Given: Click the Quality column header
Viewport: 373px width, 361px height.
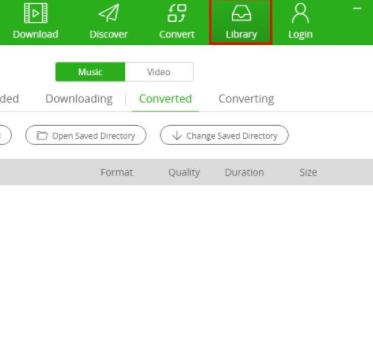Looking at the screenshot, I should (184, 172).
